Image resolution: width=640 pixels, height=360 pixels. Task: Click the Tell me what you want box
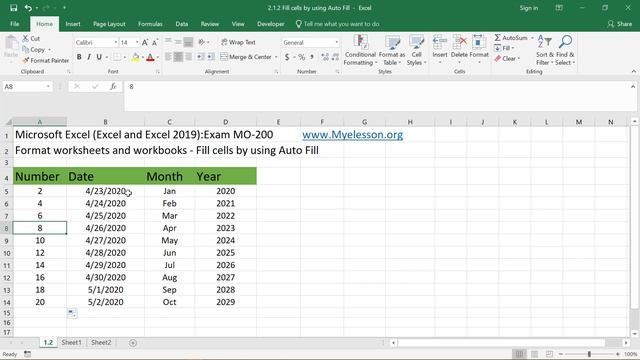[338, 24]
